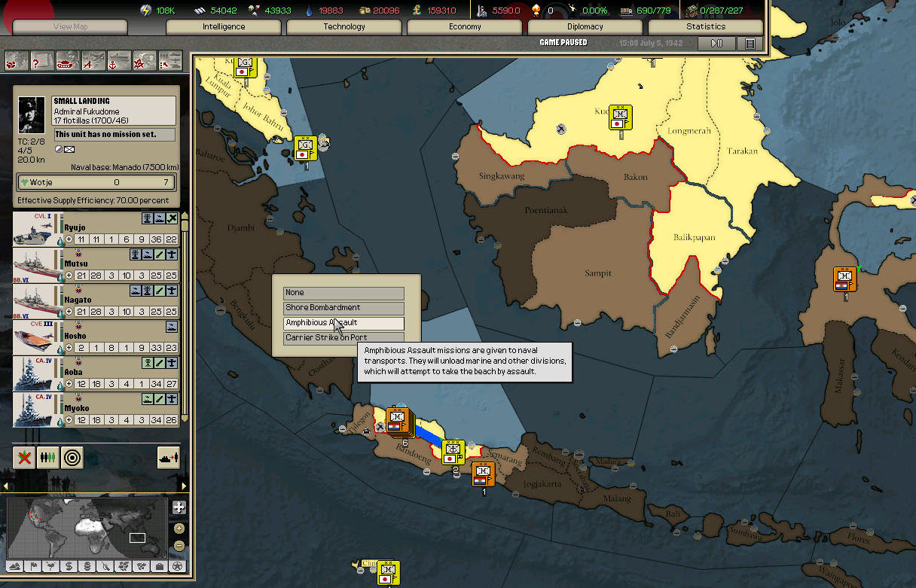
Task: Open the naval units anchor icon
Action: pyautogui.click(x=118, y=60)
